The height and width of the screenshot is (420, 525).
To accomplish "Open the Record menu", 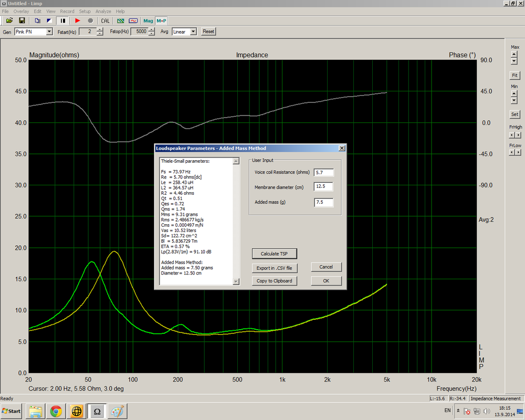I will point(67,12).
